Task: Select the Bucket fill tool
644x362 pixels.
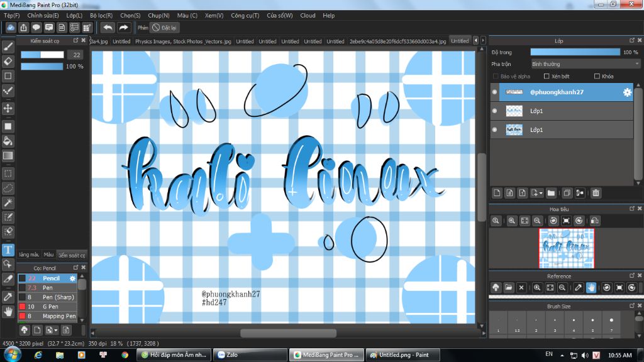Action: point(8,141)
